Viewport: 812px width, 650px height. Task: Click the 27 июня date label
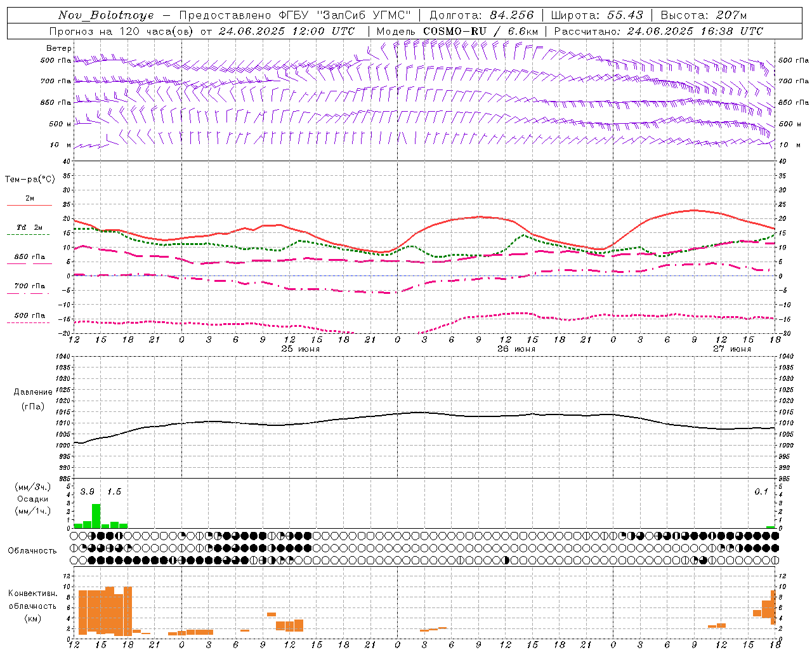click(x=731, y=349)
